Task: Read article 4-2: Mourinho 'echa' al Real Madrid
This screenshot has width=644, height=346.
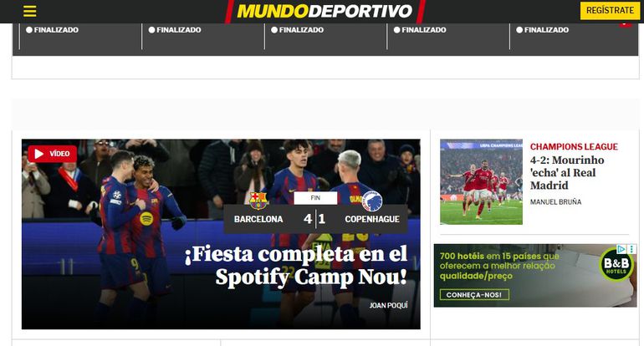Action: 567,172
